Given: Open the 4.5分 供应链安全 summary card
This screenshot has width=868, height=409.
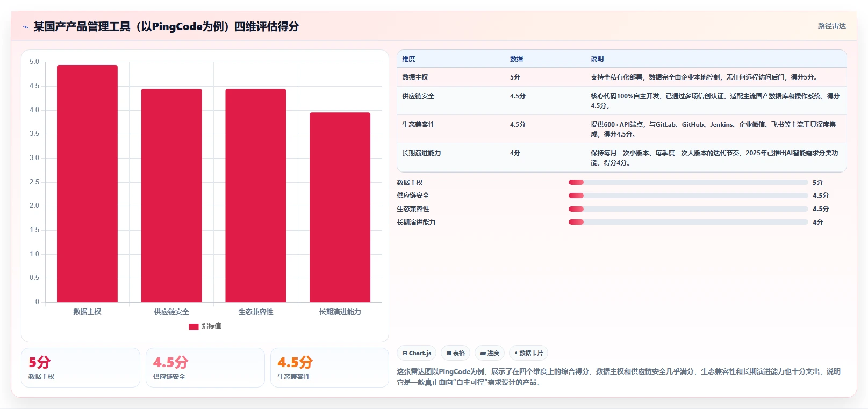Looking at the screenshot, I should tap(205, 368).
